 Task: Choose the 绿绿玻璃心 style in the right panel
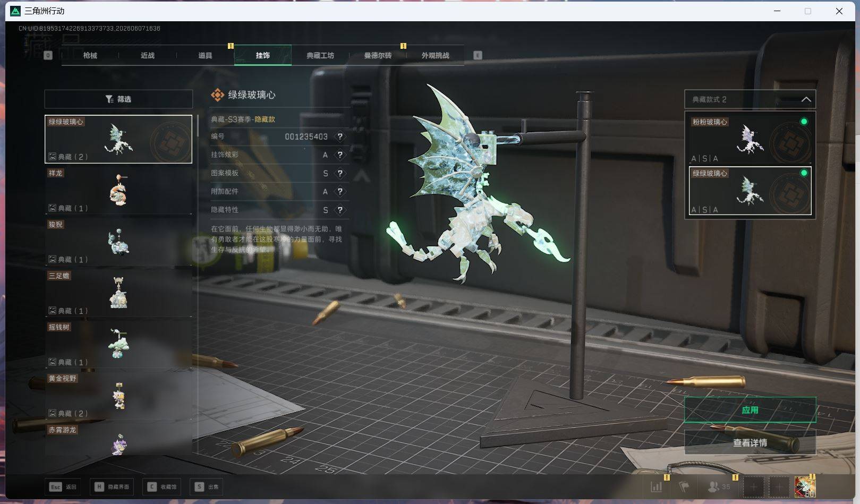pyautogui.click(x=750, y=191)
